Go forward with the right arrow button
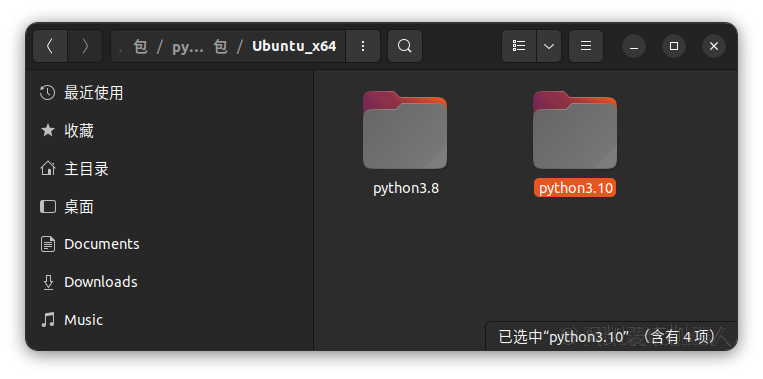 coord(85,46)
